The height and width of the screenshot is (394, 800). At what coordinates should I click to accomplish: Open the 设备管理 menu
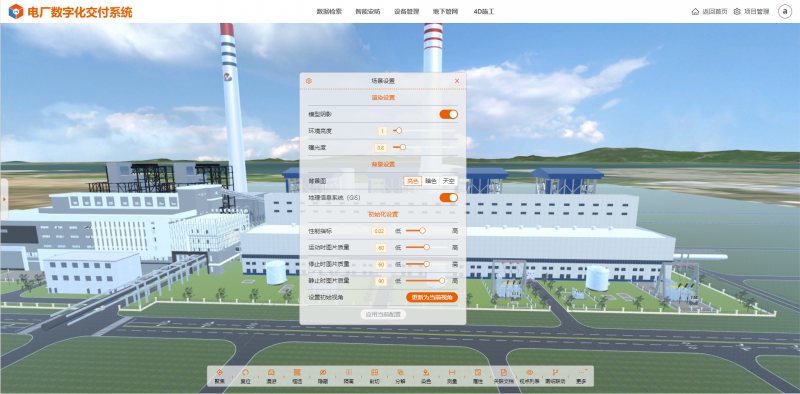coord(407,11)
